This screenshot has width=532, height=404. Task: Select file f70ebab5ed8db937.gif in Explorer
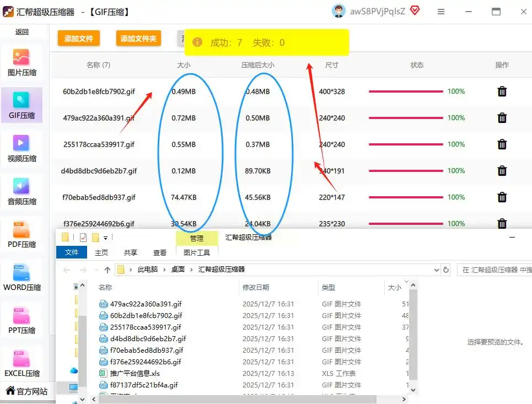(147, 350)
